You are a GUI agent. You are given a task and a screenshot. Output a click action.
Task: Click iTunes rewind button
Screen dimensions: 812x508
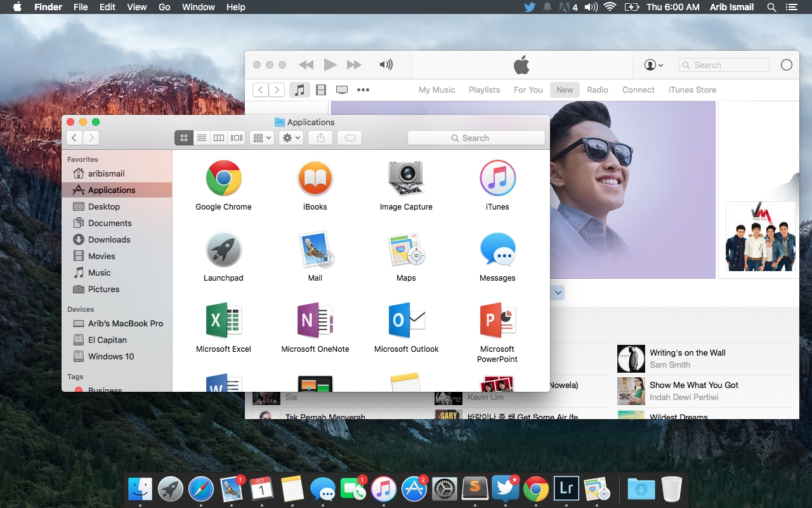point(306,65)
